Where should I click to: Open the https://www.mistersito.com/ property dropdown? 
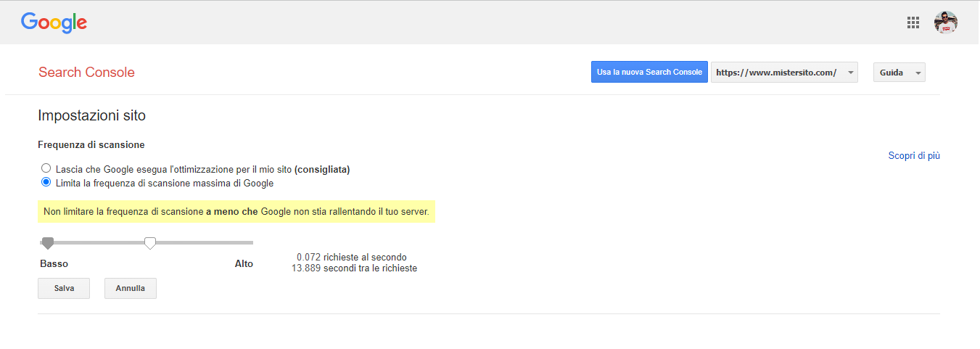click(784, 73)
